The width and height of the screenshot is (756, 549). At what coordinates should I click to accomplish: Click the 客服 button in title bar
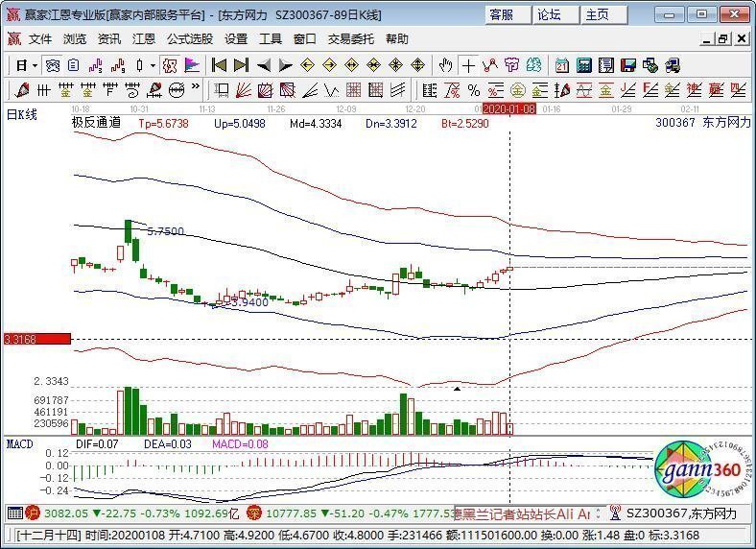(508, 15)
